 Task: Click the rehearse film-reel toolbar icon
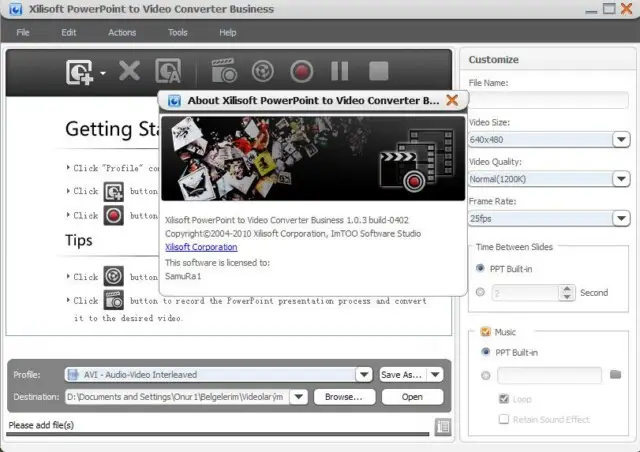(x=262, y=71)
